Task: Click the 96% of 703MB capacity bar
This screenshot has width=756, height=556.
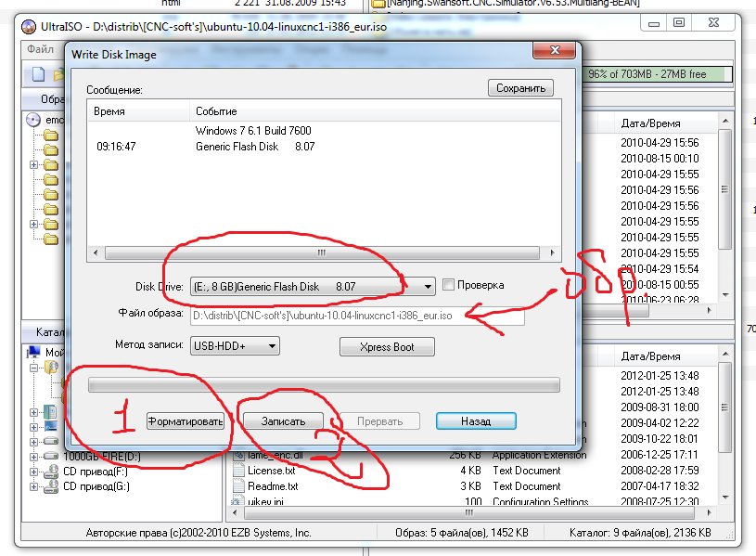Action: pos(658,74)
